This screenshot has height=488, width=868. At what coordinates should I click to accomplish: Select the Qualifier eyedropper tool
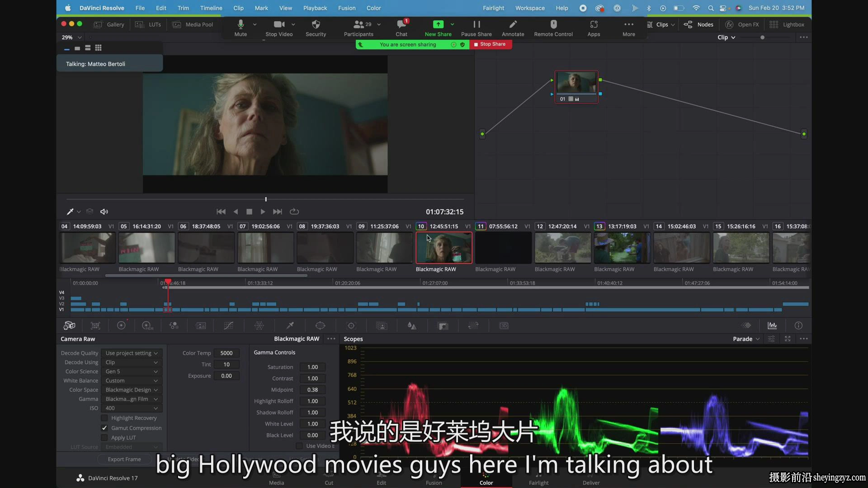point(290,325)
